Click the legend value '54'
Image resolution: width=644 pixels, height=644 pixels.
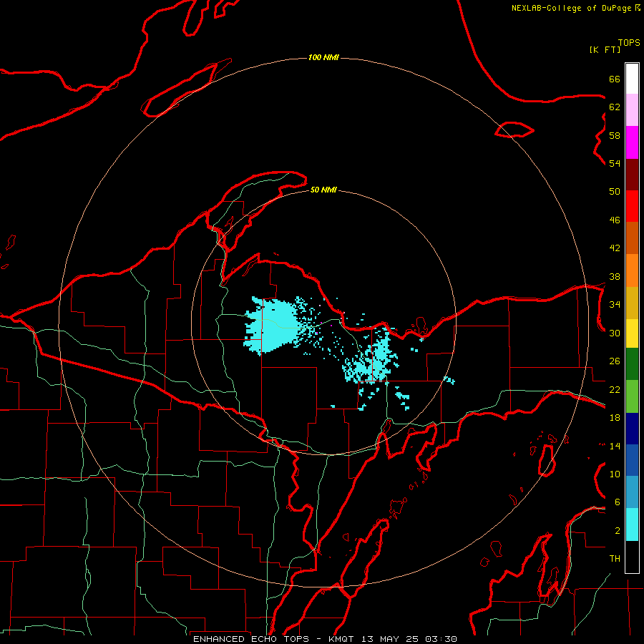click(615, 163)
